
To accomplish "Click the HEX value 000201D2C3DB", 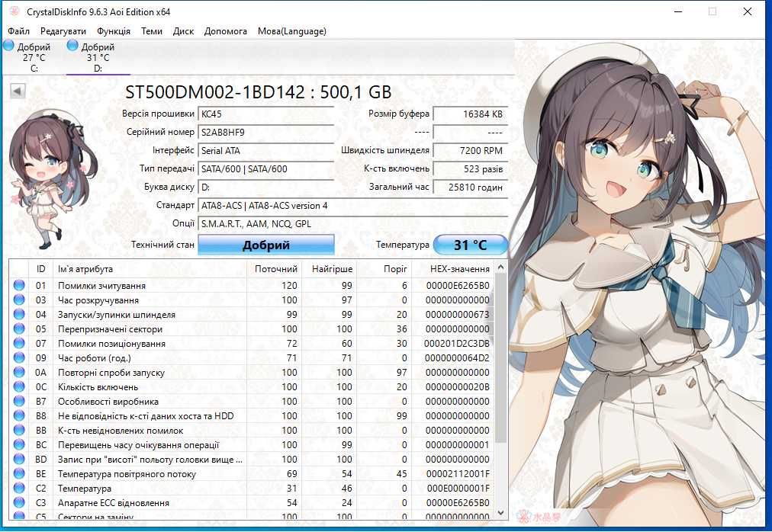I will pyautogui.click(x=456, y=344).
